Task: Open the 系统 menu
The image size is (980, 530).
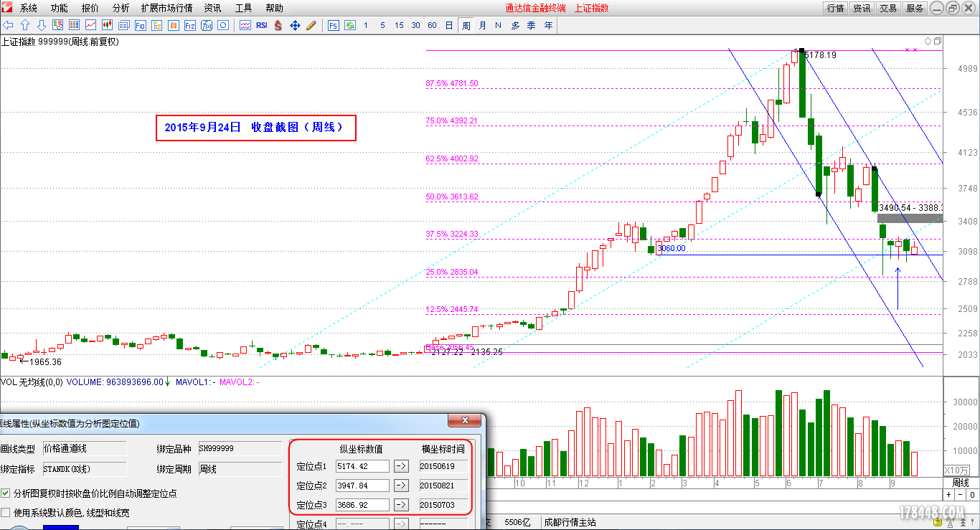Action: 29,8
